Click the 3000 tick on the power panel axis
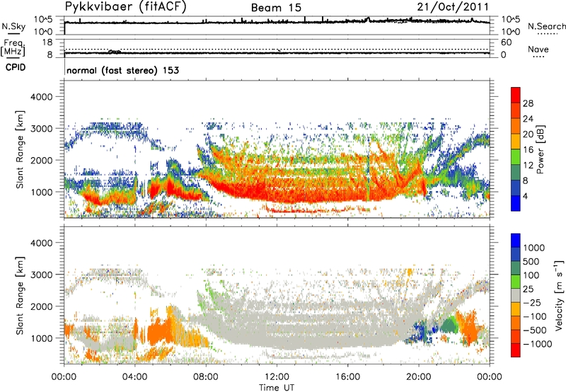The height and width of the screenshot is (392, 566). coord(41,129)
